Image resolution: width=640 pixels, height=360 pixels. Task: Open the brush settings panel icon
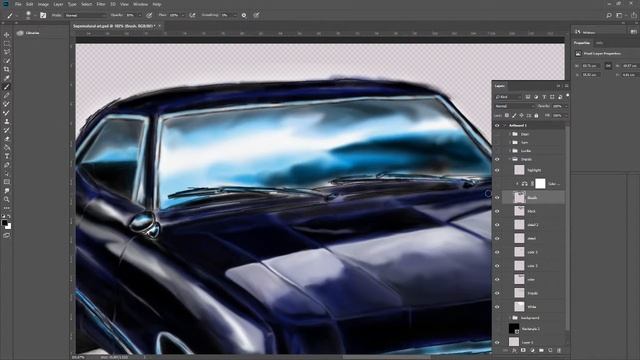[x=43, y=15]
